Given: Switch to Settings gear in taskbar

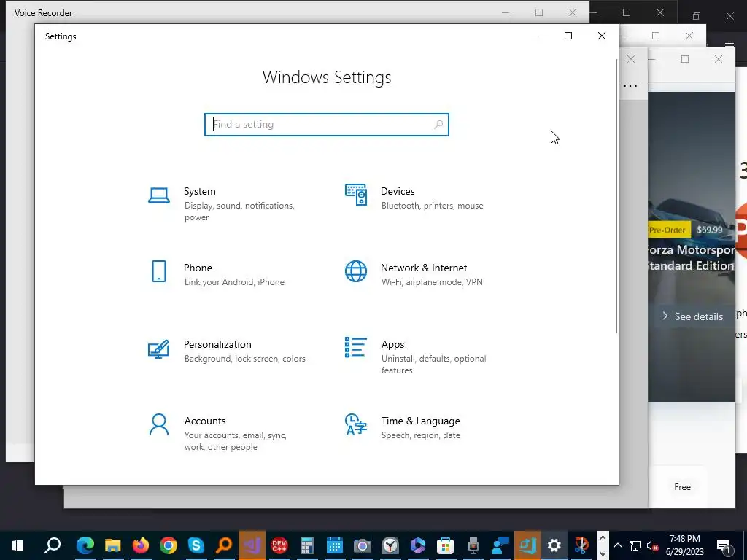Looking at the screenshot, I should (554, 545).
